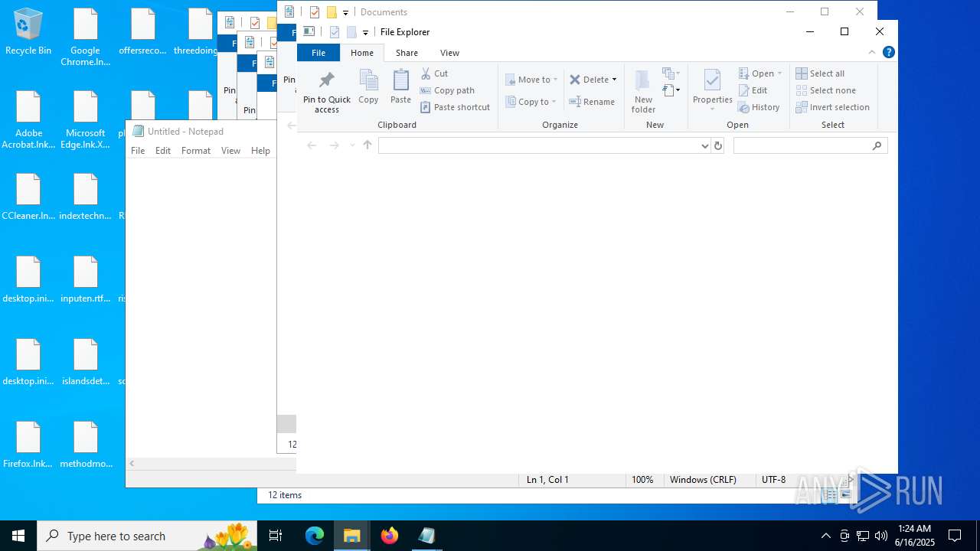Screen dimensions: 980x551
Task: Click File Explorer taskbar icon
Action: [352, 536]
